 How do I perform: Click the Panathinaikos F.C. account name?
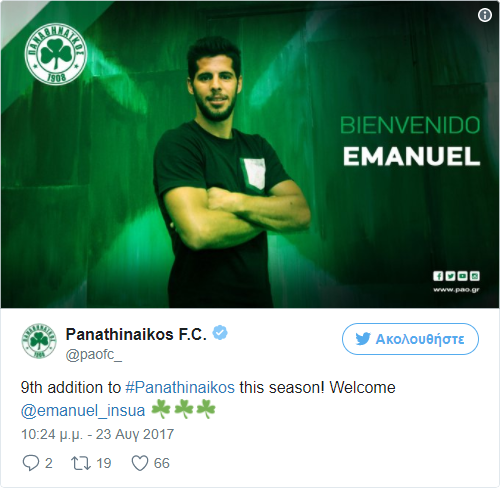click(x=136, y=334)
